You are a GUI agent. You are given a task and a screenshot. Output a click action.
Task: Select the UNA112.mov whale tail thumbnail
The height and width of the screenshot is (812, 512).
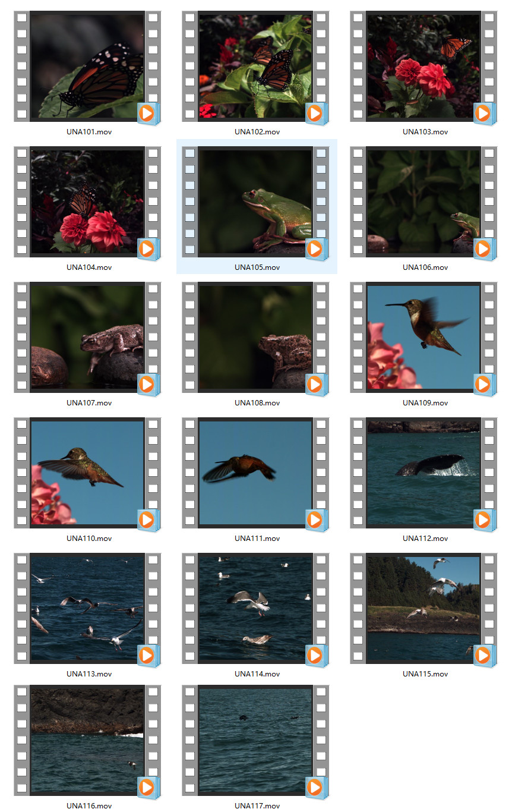pos(423,473)
